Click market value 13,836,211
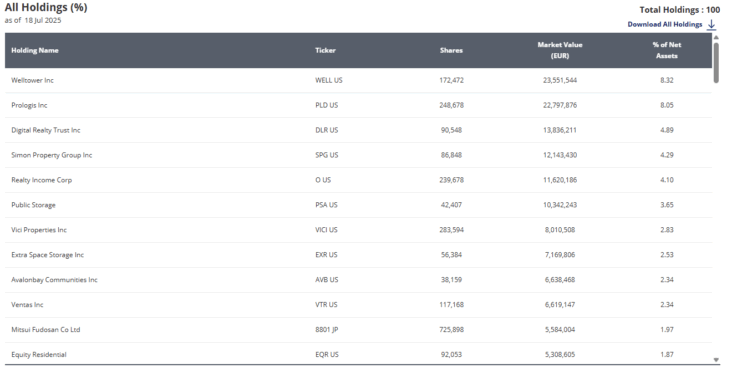Screen dimensions: 732x368 (560, 130)
